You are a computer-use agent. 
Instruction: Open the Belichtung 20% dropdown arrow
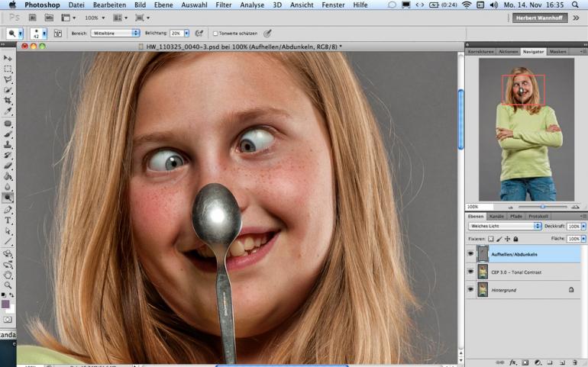(x=186, y=34)
